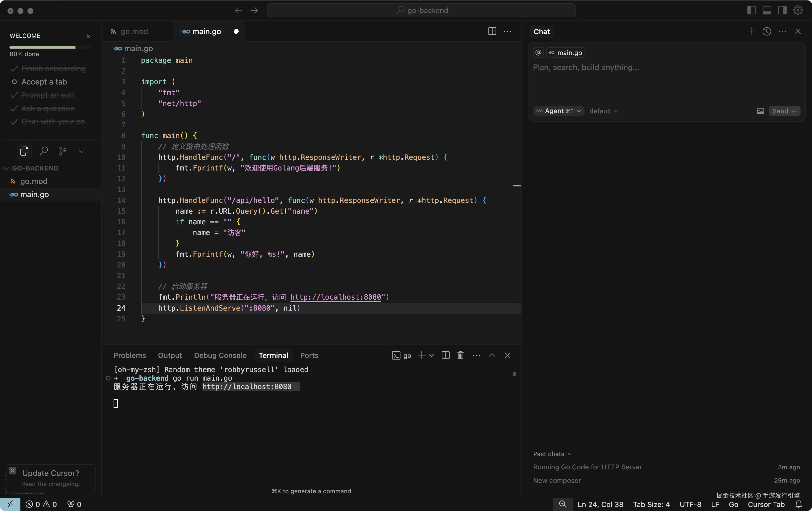
Task: Open chat history with the clock icon
Action: 767,31
